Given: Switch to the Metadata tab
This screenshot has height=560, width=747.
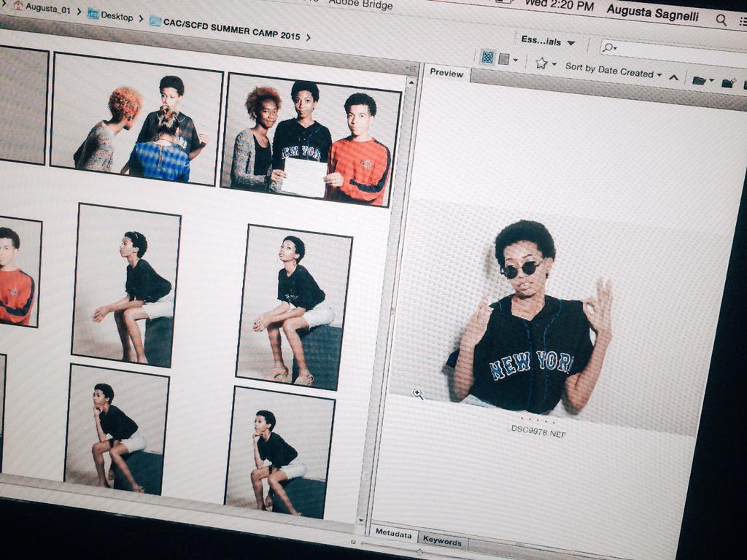Looking at the screenshot, I should click(x=393, y=534).
